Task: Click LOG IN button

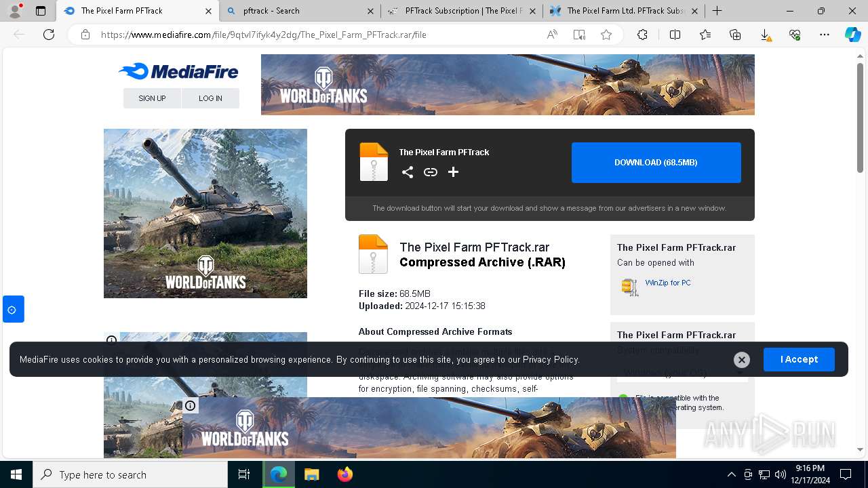Action: [x=210, y=98]
